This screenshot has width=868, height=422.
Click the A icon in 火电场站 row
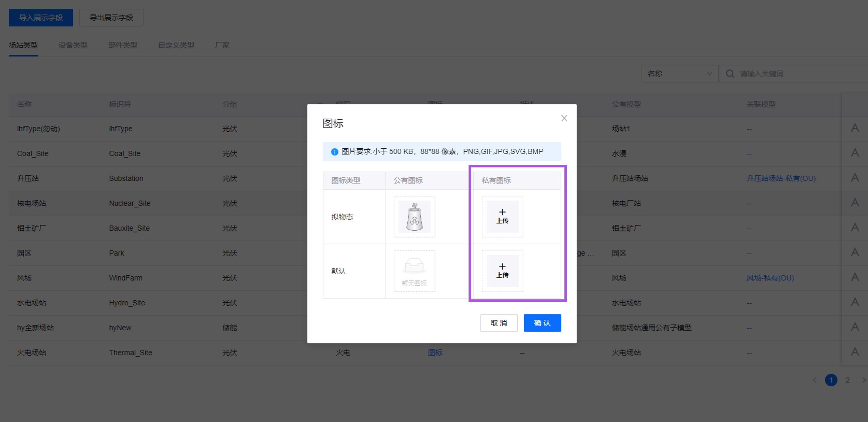tap(855, 352)
